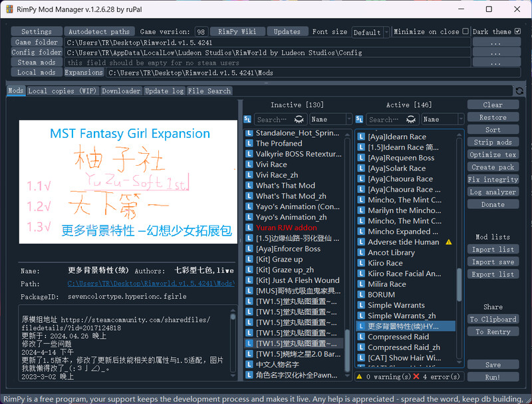Click the refresh icon above the mod lists
The height and width of the screenshot is (404, 532).
tap(519, 91)
